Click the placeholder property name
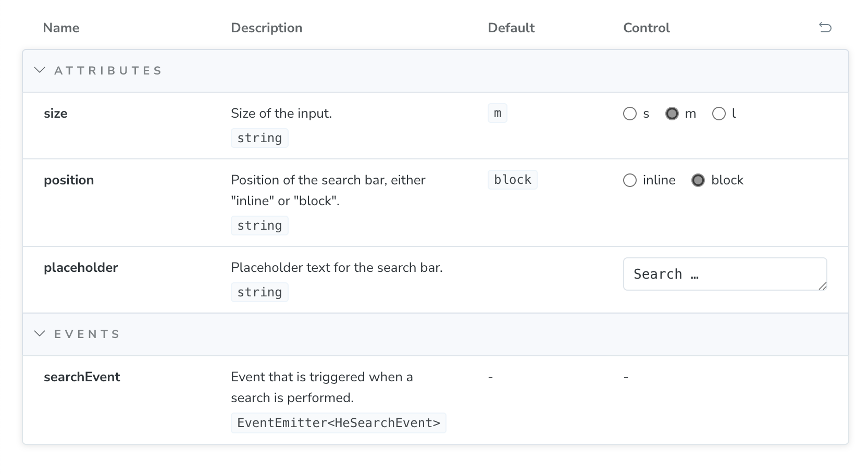 (x=81, y=268)
